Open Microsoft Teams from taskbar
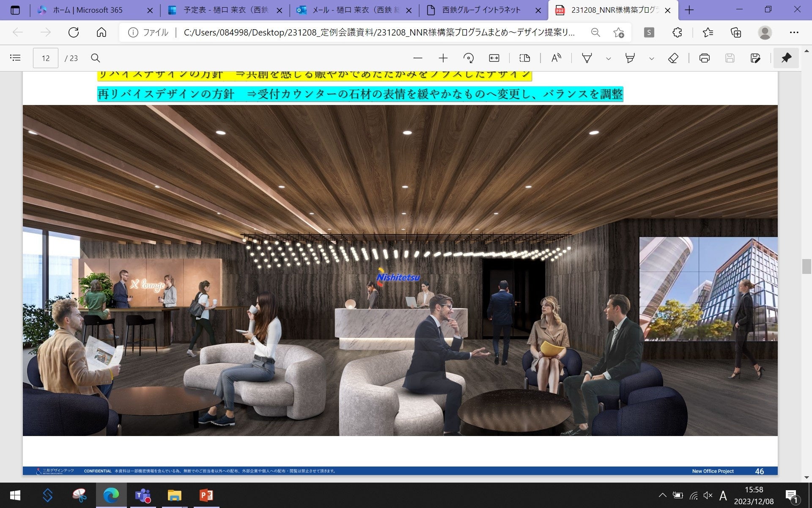The width and height of the screenshot is (812, 508). pyautogui.click(x=143, y=495)
